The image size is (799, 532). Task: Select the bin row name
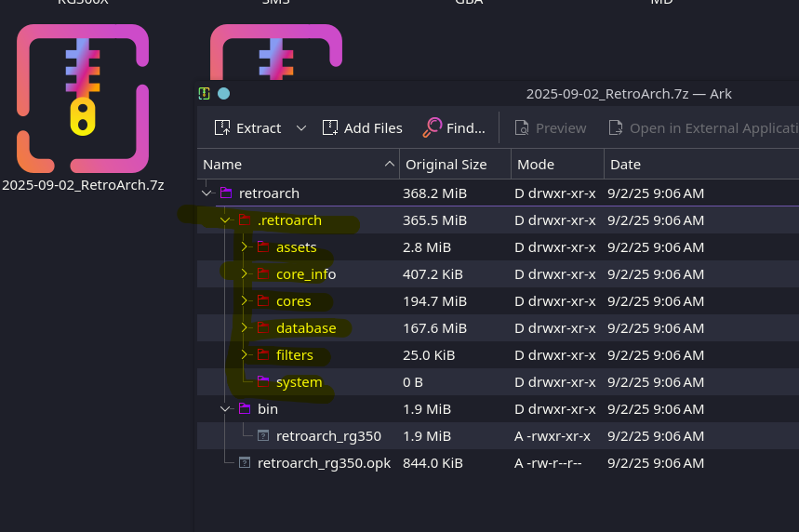(x=268, y=410)
